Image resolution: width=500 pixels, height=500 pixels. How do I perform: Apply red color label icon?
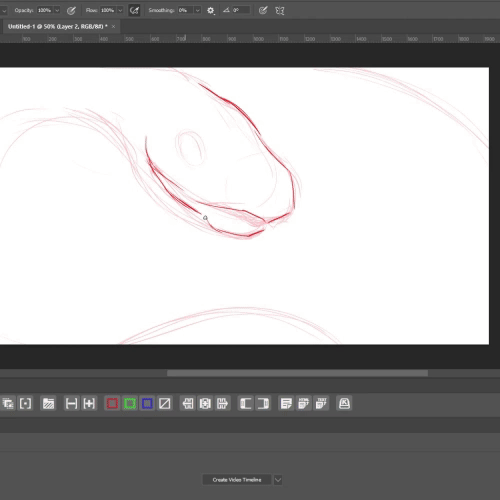[x=112, y=404]
